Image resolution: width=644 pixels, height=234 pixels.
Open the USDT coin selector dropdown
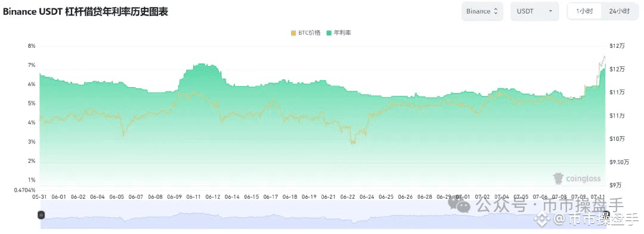[534, 11]
